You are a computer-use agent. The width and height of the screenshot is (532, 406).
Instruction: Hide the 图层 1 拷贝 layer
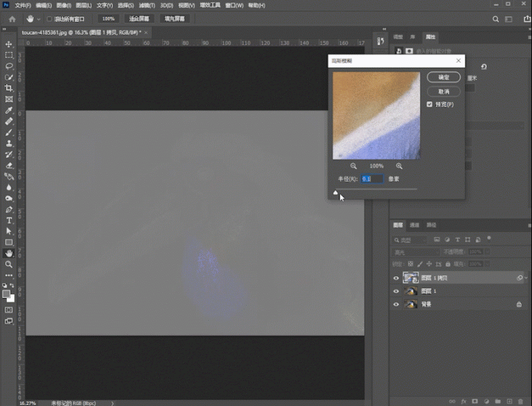tap(397, 278)
